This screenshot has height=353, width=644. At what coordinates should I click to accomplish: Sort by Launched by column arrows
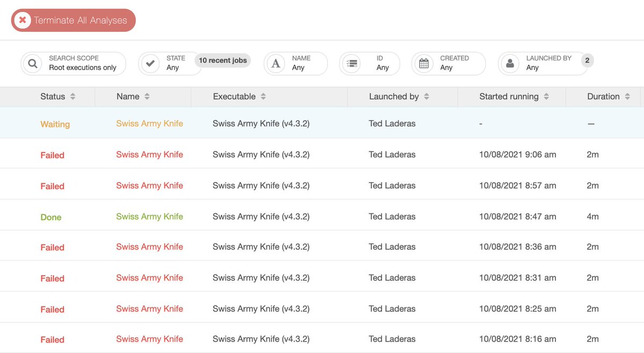click(427, 97)
